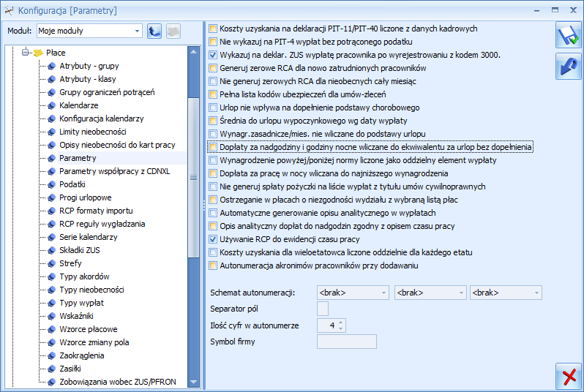Click the icon beside Kalendarze
Screen dimensions: 584x392
52,106
